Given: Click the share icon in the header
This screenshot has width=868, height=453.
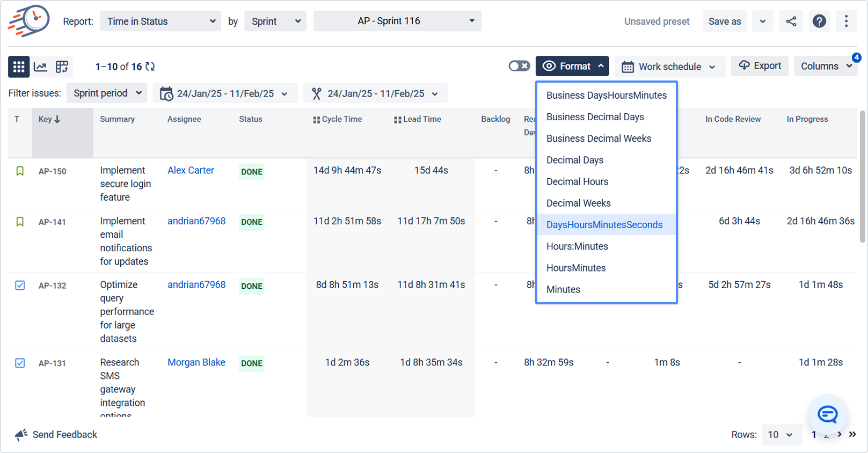Looking at the screenshot, I should click(x=791, y=21).
